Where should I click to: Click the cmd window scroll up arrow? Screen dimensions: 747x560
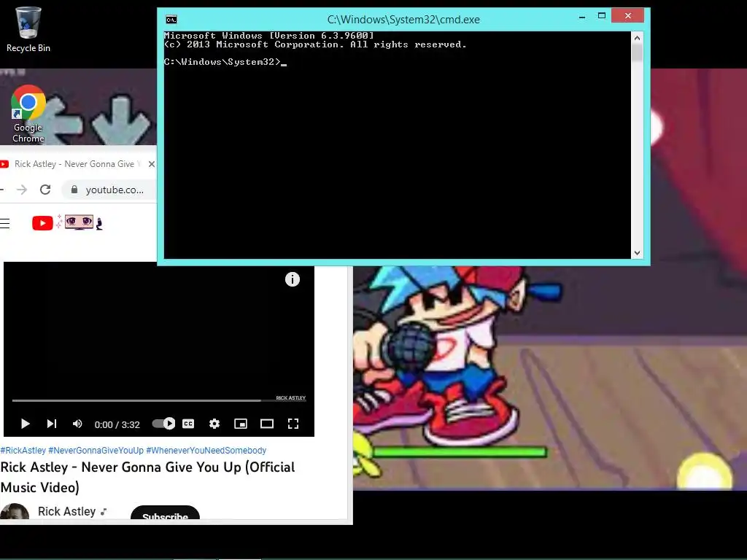tap(637, 38)
